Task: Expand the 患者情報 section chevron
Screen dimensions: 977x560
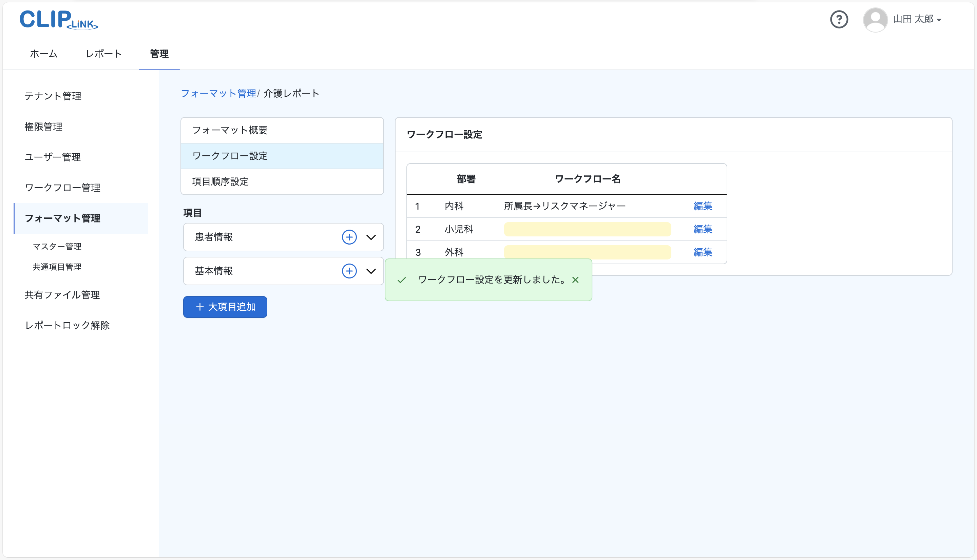Action: (371, 237)
